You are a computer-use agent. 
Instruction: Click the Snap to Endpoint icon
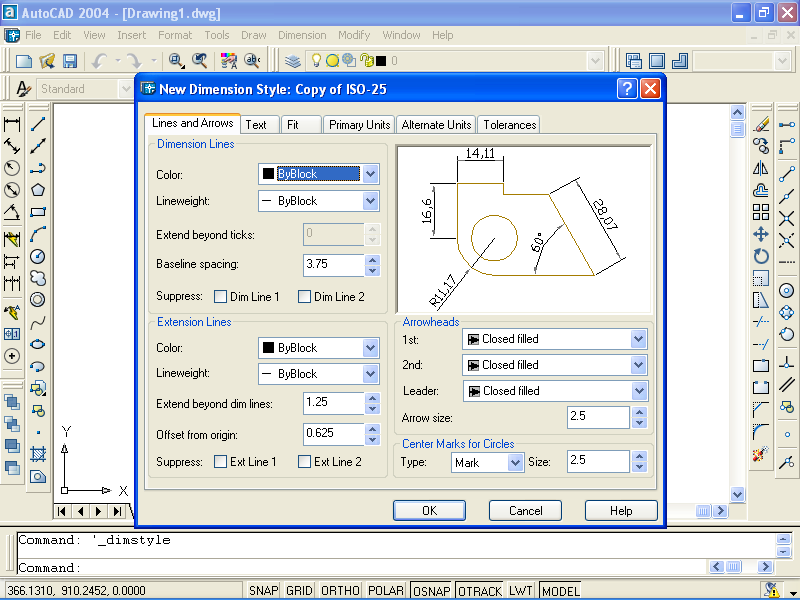787,174
